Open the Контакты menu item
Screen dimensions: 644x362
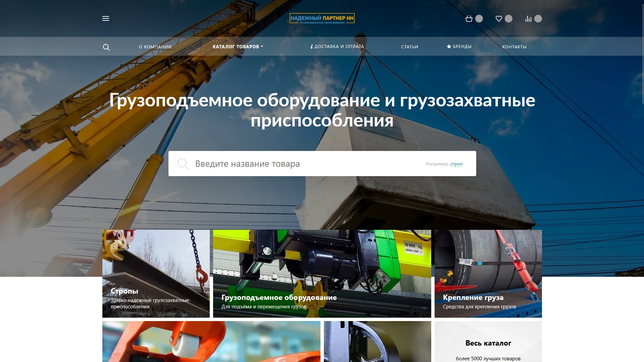[514, 47]
